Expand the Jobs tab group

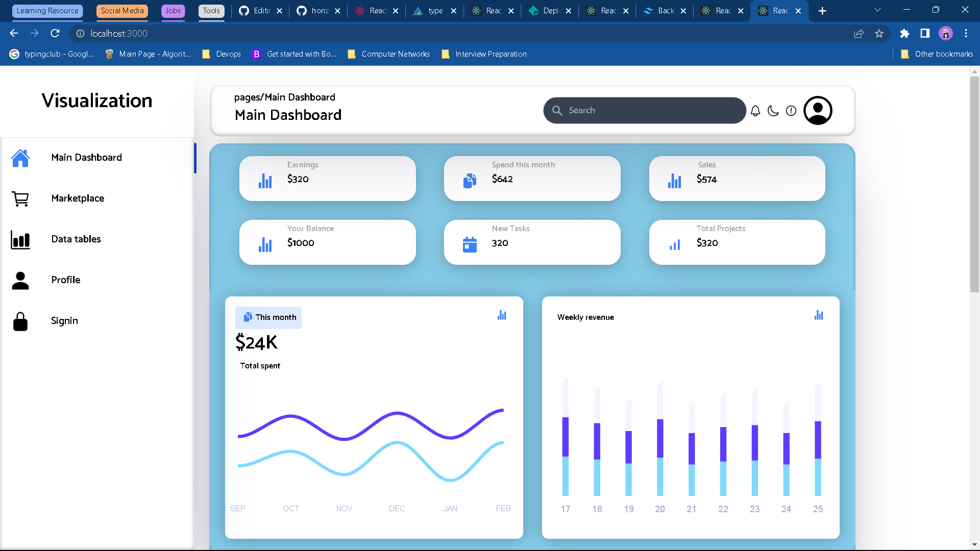pos(173,11)
